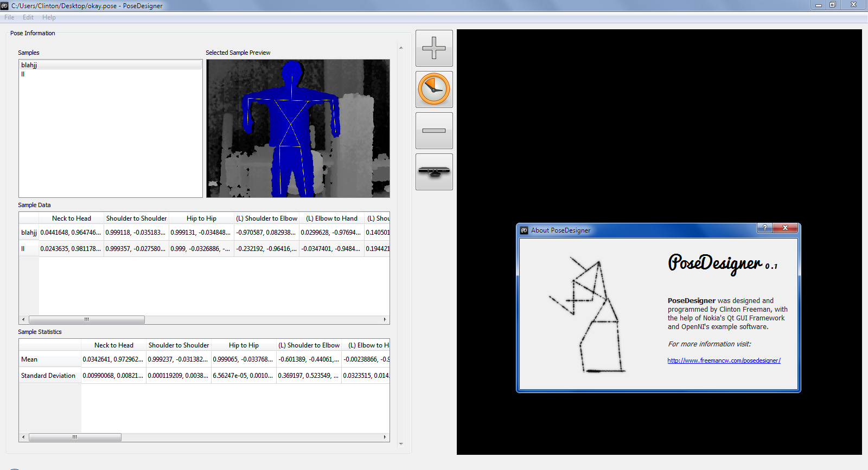This screenshot has height=470, width=868.
Task: Select the 'Standard Deviation' row header
Action: pos(48,376)
